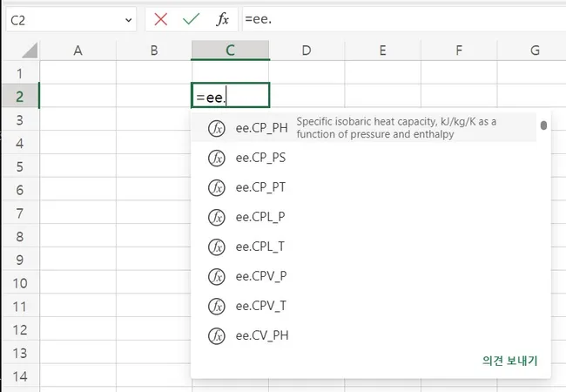566x392 pixels.
Task: Click the 의견 보내기 feedback link
Action: click(509, 361)
